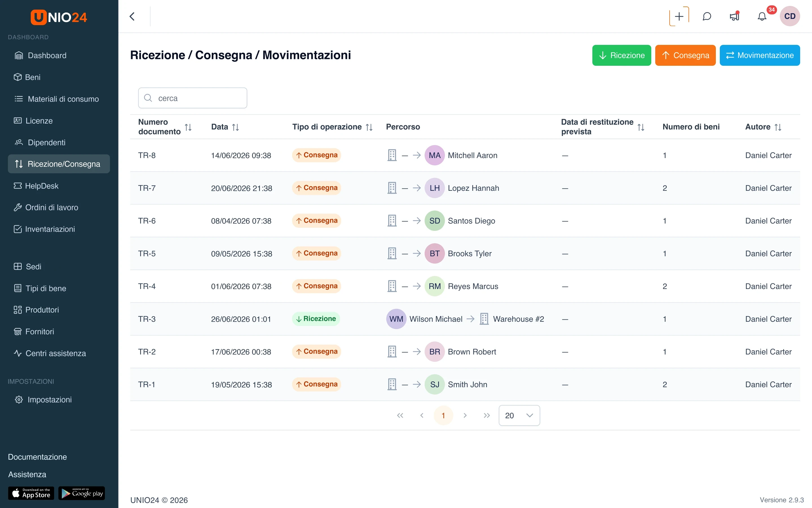Open HelpDesk in the sidebar
Image resolution: width=812 pixels, height=508 pixels.
click(59, 186)
